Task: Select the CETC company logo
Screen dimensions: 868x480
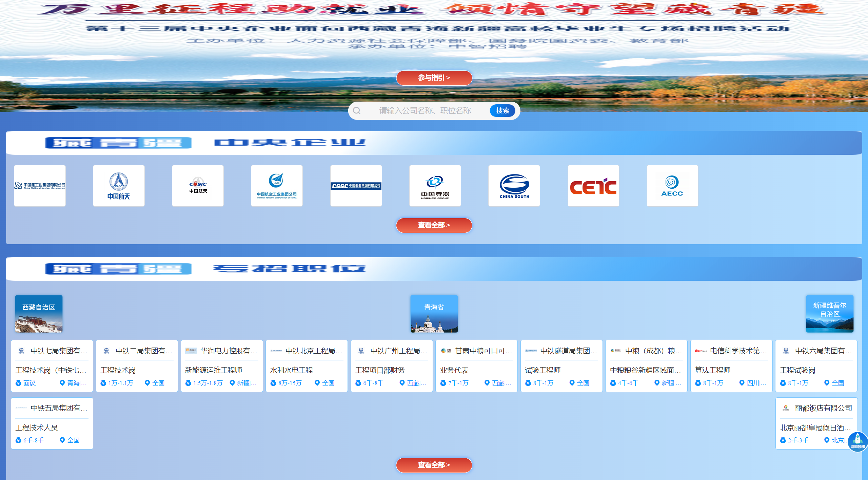Action: tap(593, 186)
